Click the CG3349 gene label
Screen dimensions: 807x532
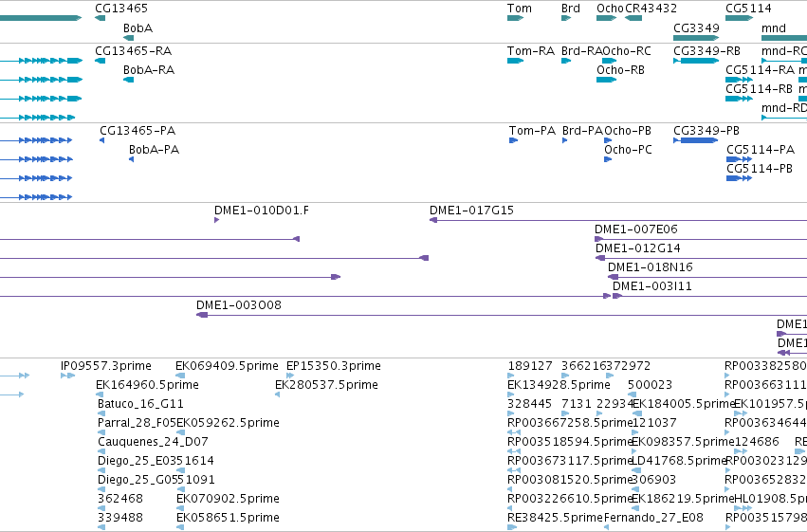(696, 28)
